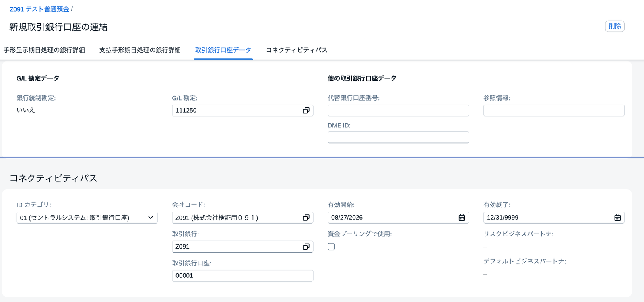Screen dimensions: 644x302
Task: Open calendar picker for 有効開始 date
Action: (x=462, y=218)
